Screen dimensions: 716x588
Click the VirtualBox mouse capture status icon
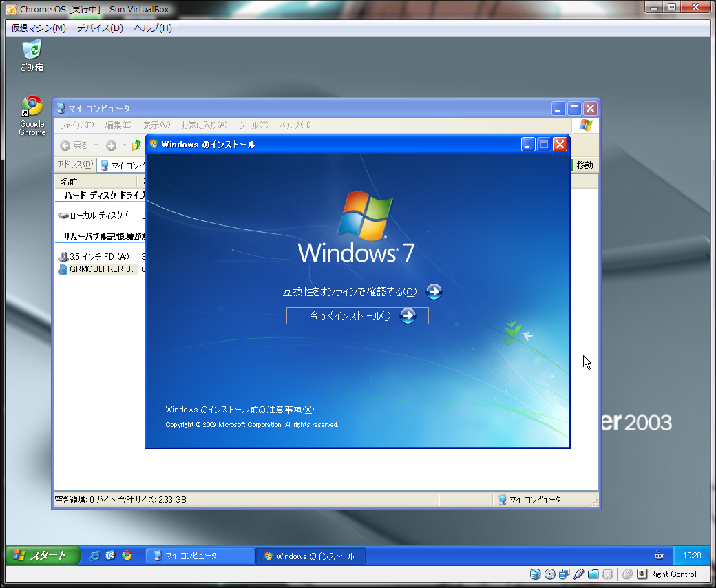tap(627, 574)
